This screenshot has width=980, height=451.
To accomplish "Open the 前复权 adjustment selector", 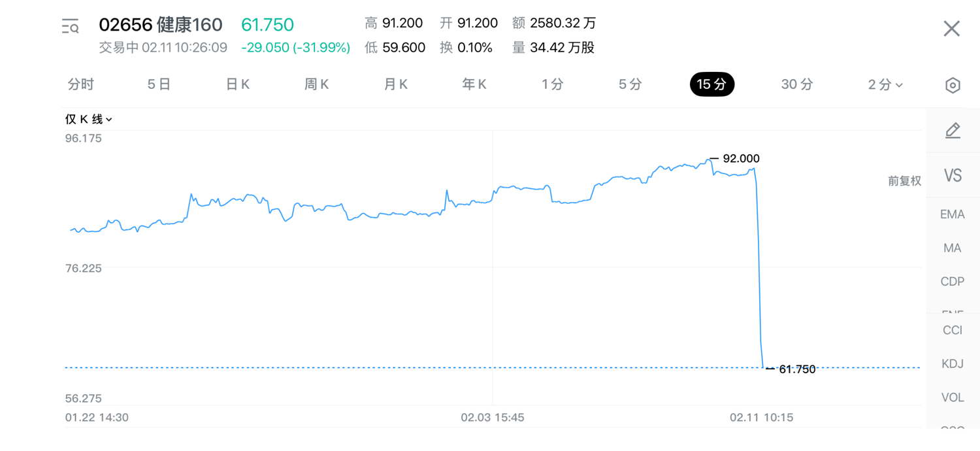I will [x=904, y=181].
